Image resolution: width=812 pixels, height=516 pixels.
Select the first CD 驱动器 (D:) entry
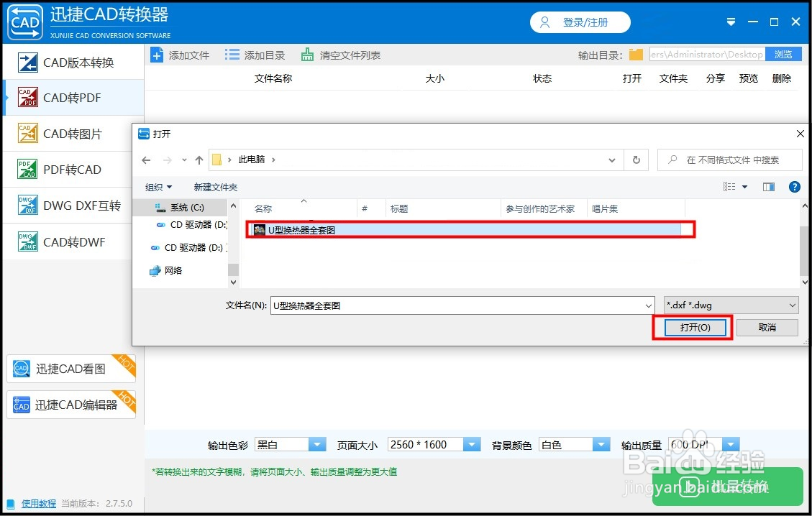coord(191,225)
